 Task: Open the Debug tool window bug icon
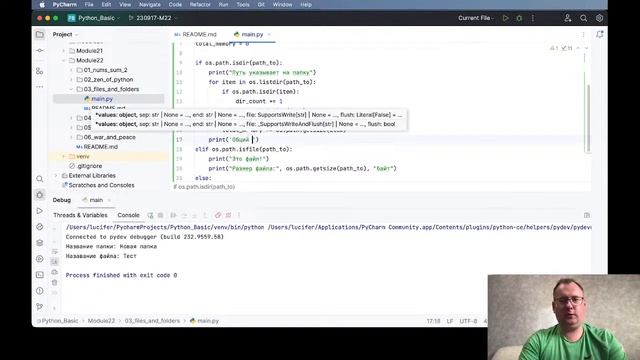(40, 195)
